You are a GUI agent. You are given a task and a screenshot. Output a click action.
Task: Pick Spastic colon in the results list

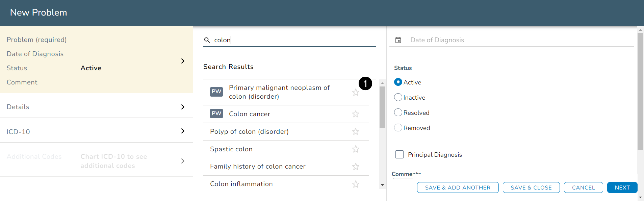(231, 149)
